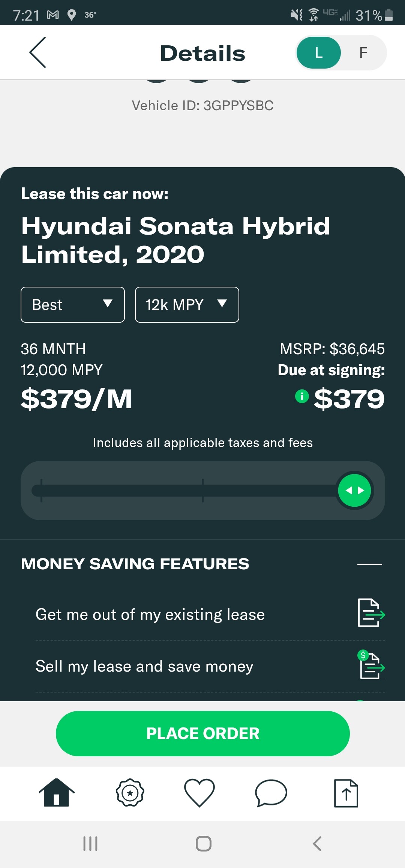This screenshot has height=868, width=405.
Task: Tap the share upload icon
Action: tap(346, 793)
